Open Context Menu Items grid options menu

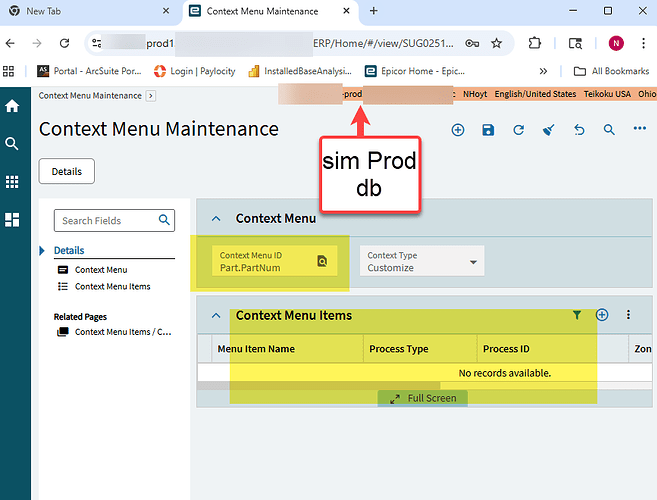pos(628,315)
